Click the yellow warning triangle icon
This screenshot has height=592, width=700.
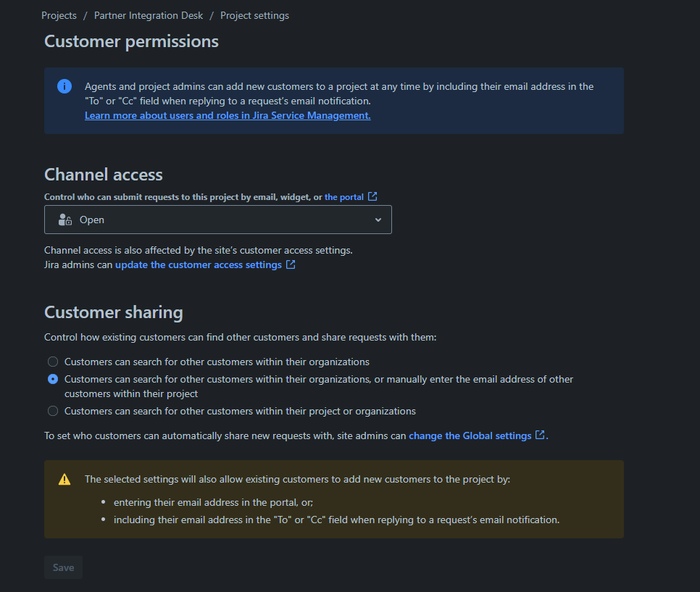[x=64, y=479]
